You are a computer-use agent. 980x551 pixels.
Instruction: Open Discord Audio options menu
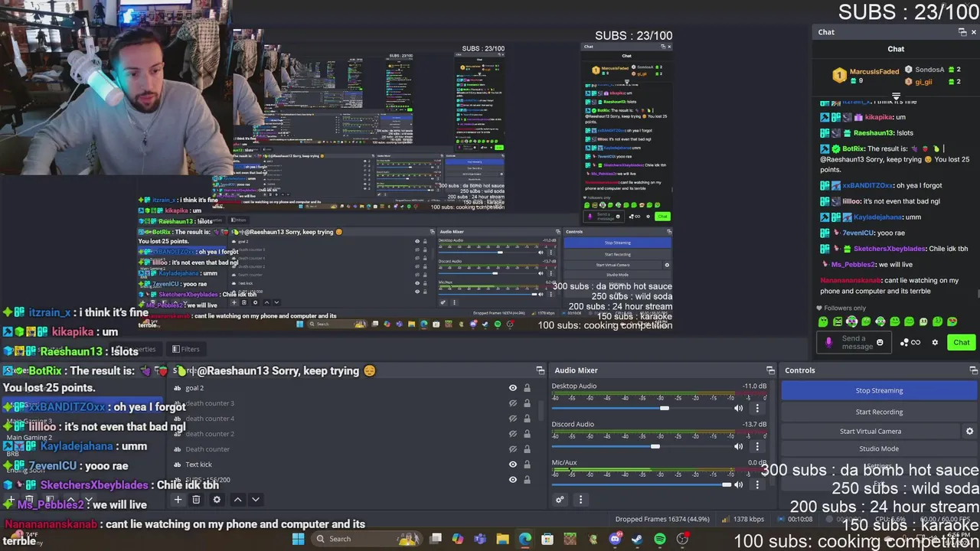pyautogui.click(x=757, y=446)
